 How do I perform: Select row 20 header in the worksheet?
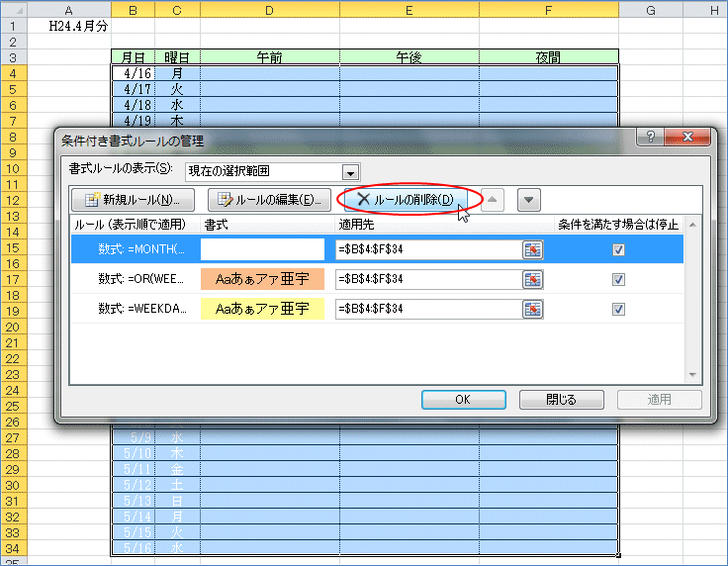pos(13,327)
